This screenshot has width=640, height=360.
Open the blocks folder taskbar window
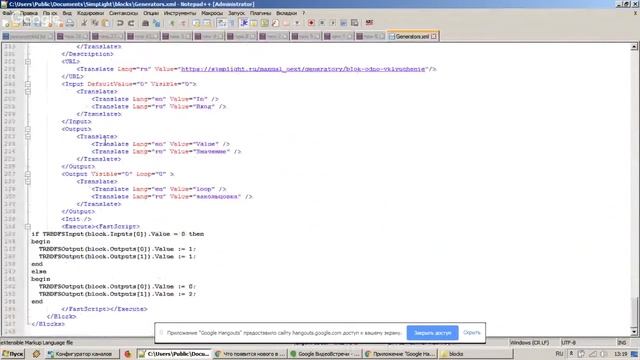coord(476,354)
